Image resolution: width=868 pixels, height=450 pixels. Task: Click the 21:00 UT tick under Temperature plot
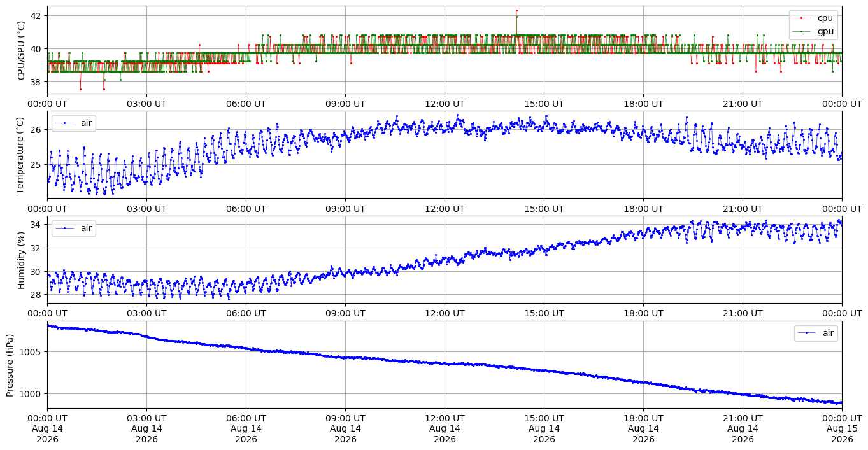[743, 209]
